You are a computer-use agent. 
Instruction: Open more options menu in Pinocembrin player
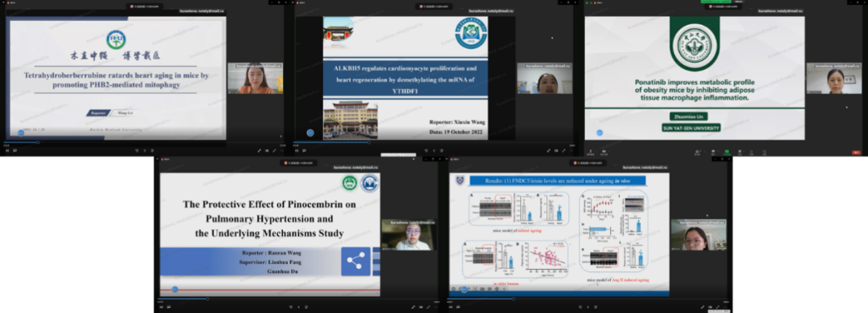click(436, 307)
